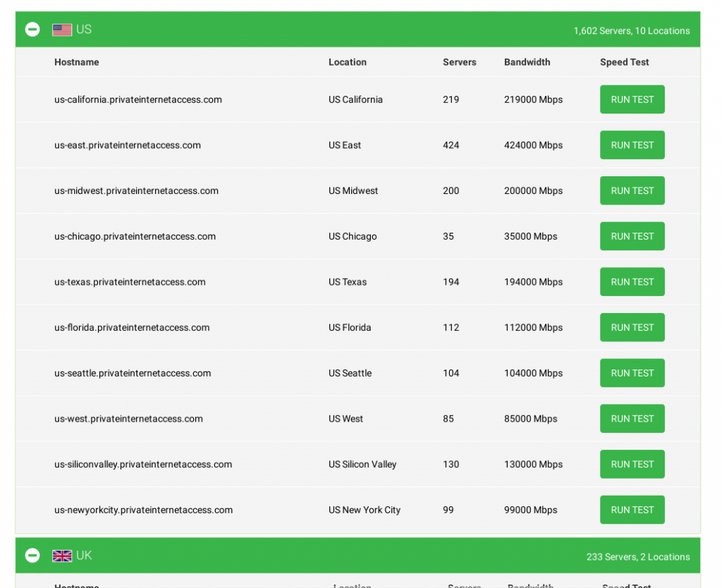Click the 'US West' location cell

pyautogui.click(x=345, y=419)
